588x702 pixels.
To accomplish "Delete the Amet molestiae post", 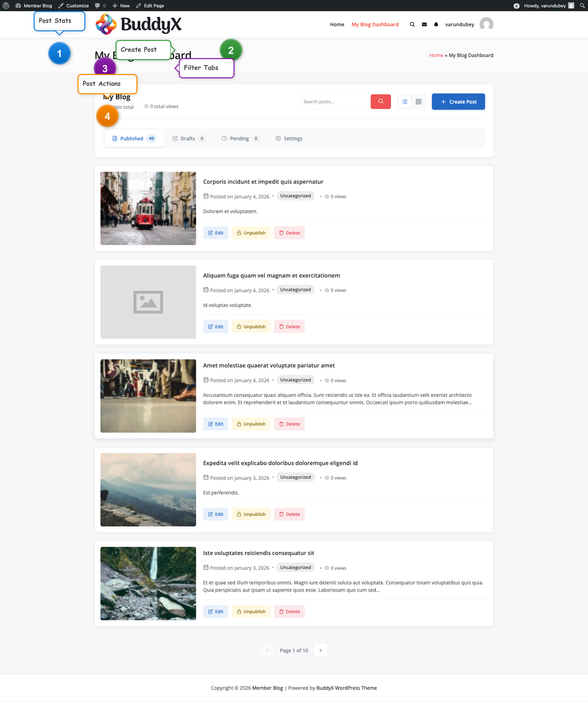I will coord(289,424).
